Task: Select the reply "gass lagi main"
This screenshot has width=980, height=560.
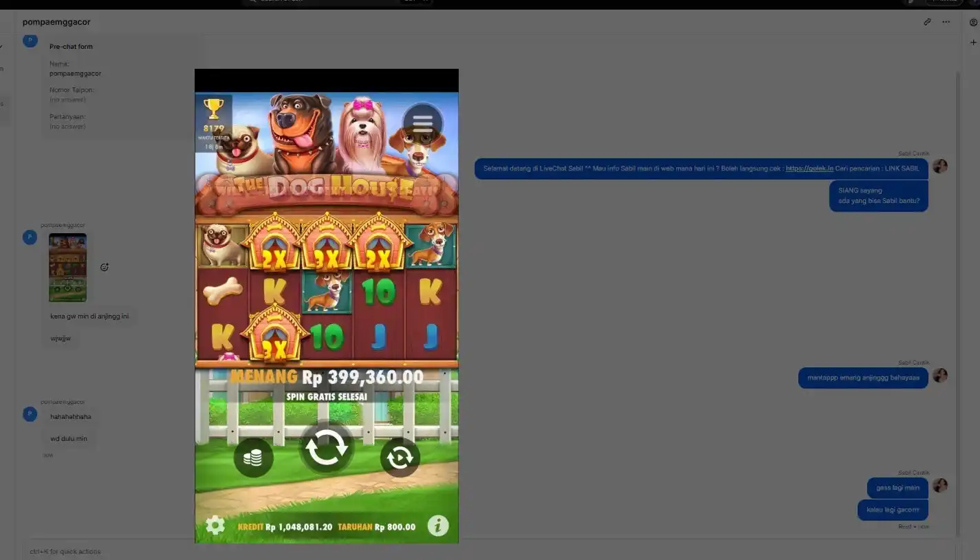Action: click(x=897, y=488)
